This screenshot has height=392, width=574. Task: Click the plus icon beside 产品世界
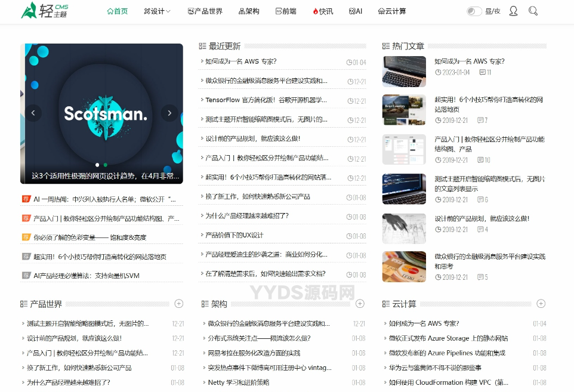[179, 304]
